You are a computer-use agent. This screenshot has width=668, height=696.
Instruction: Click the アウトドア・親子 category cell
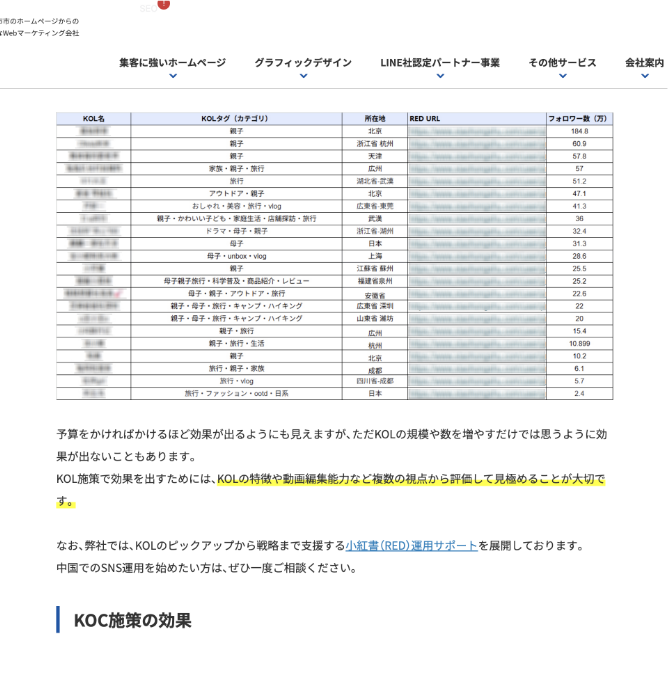click(x=236, y=194)
